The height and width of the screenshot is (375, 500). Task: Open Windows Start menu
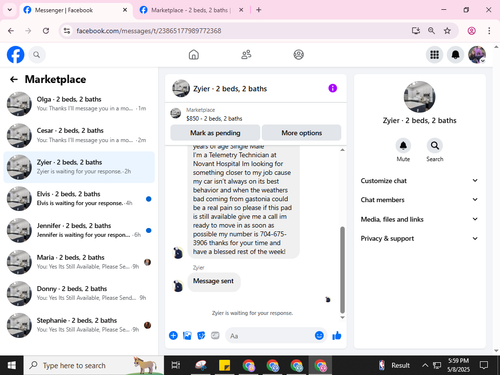[x=11, y=365]
